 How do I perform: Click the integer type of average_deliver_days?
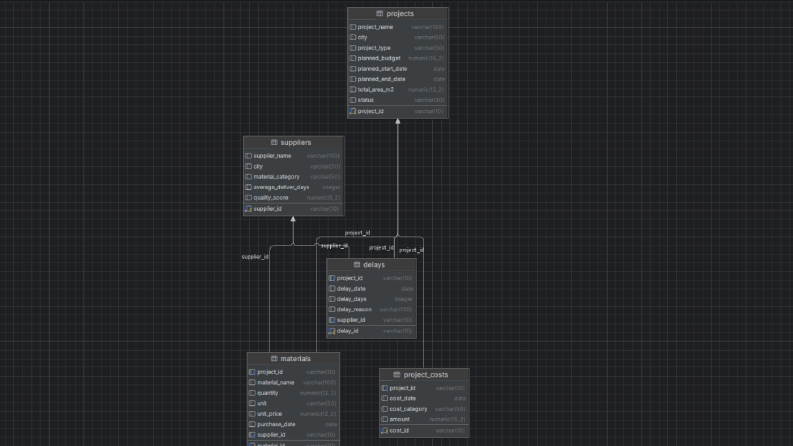[x=331, y=187]
